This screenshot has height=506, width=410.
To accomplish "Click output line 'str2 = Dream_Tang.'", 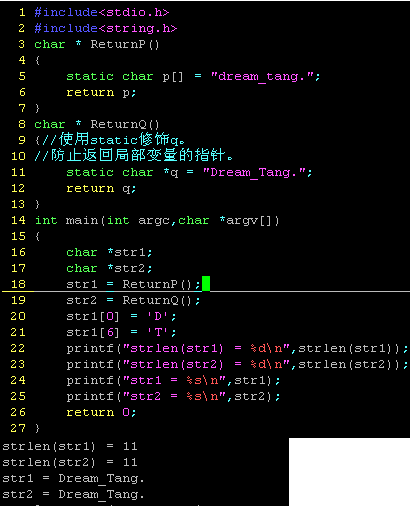I will point(73,495).
